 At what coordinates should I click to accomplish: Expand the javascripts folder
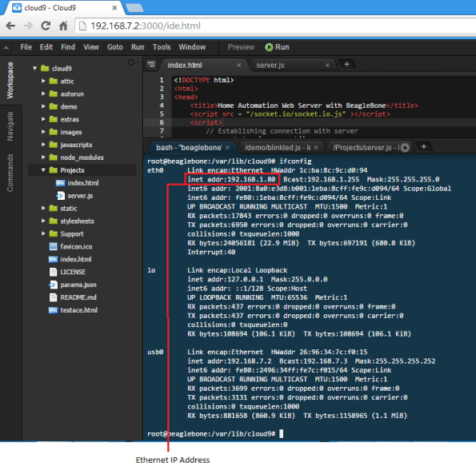(x=43, y=145)
